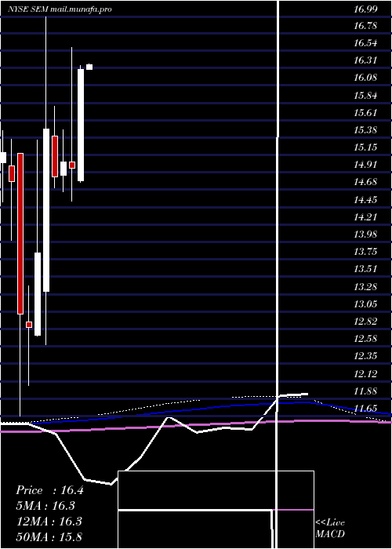The width and height of the screenshot is (392, 549).
Task: Select the 12.82 price axis label
Action: tap(365, 322)
